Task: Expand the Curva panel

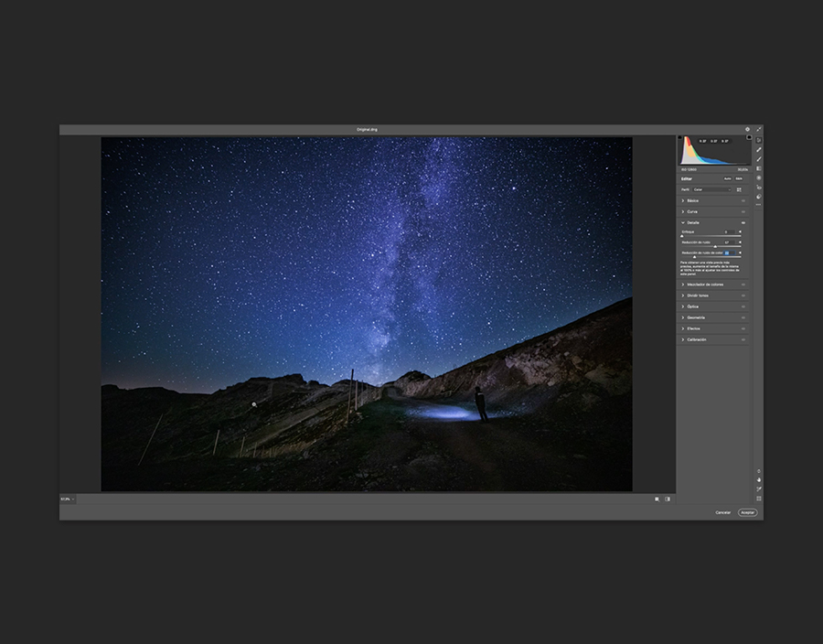Action: point(683,212)
